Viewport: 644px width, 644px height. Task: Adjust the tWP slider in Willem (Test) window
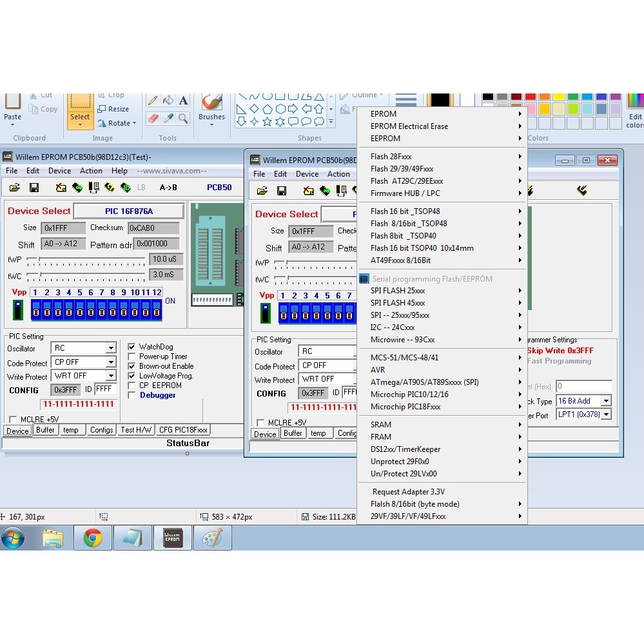coord(39,259)
